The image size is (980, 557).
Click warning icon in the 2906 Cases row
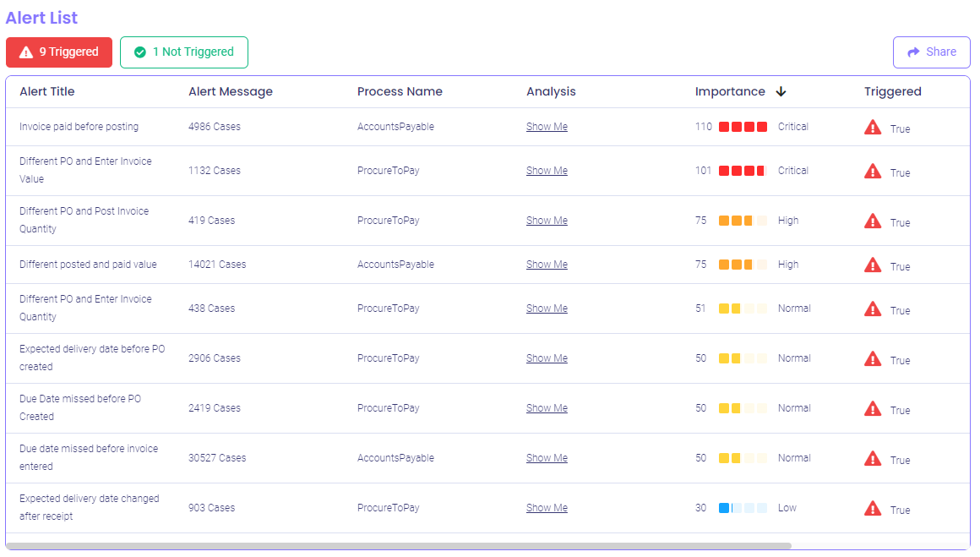[873, 359]
